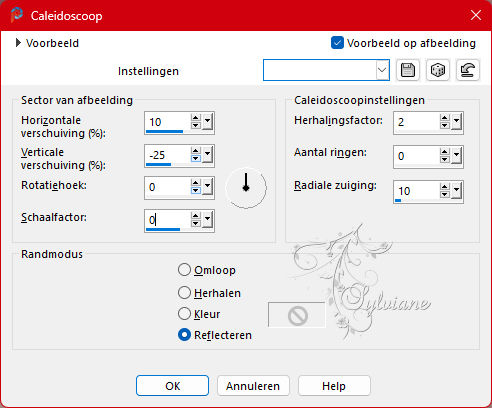The image size is (492, 408).
Task: Click the Annuleren button
Action: pos(253,386)
